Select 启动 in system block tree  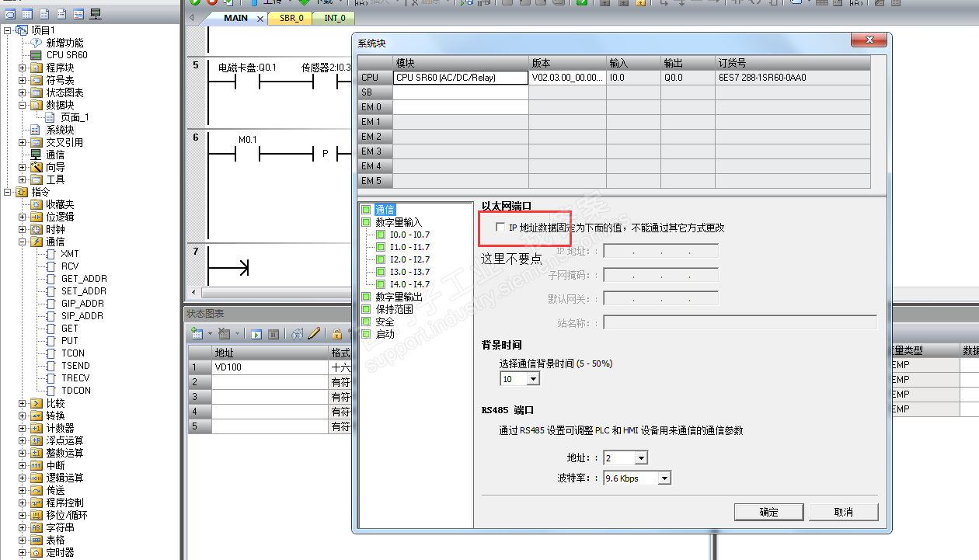(385, 334)
